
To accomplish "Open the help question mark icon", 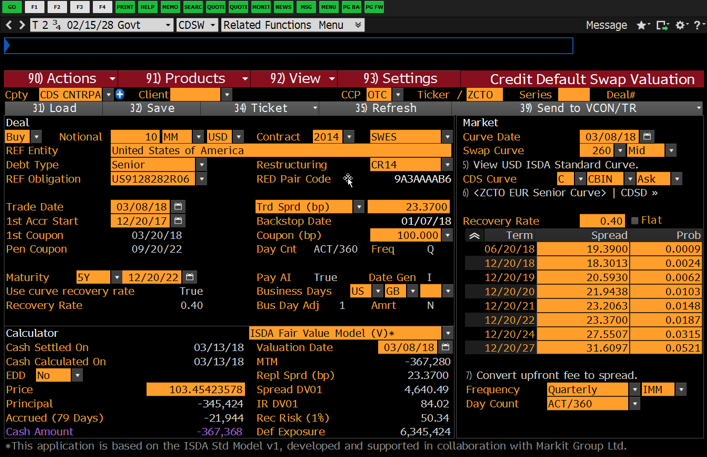I will point(696,25).
